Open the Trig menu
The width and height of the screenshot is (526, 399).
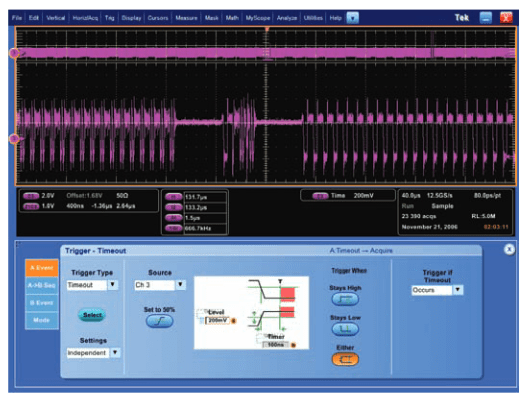pos(109,18)
